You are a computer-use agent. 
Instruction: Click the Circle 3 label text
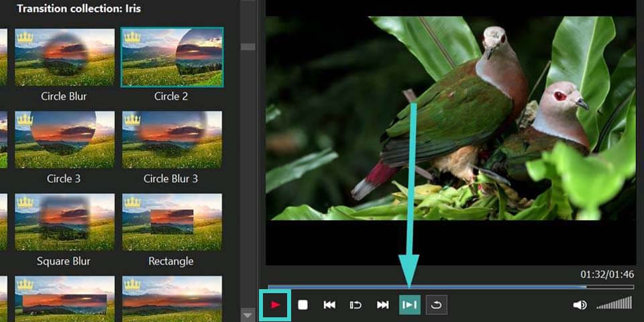(64, 179)
